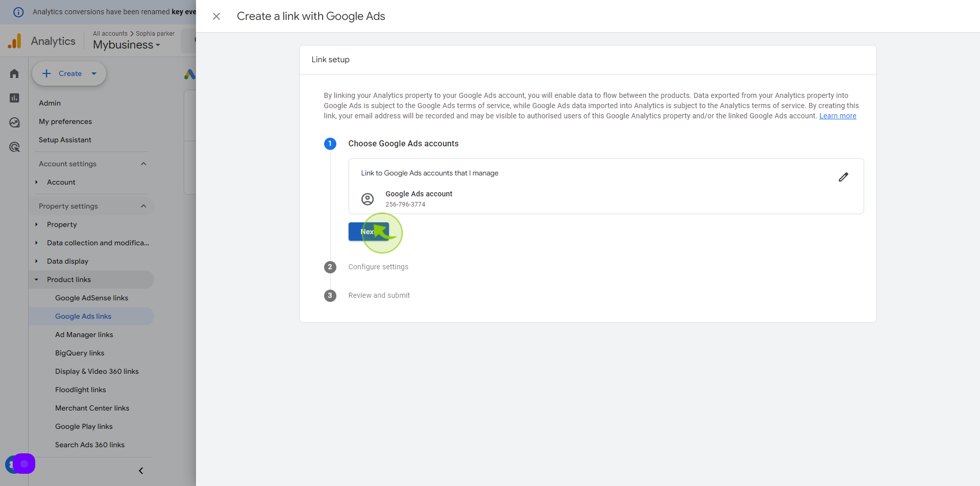The width and height of the screenshot is (980, 486).
Task: Expand the Data display item
Action: [x=36, y=261]
